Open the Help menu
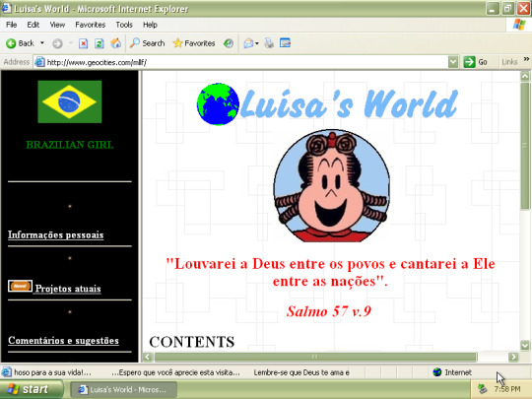 click(x=150, y=25)
